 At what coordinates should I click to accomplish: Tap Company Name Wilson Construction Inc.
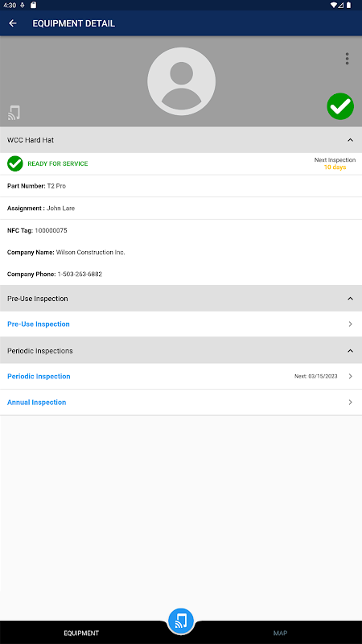point(66,252)
